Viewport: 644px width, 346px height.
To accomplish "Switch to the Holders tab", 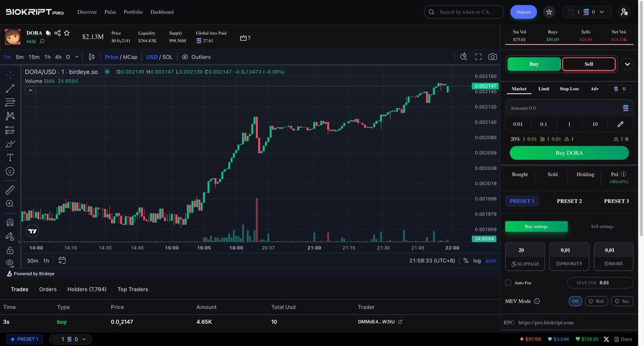I will 87,289.
